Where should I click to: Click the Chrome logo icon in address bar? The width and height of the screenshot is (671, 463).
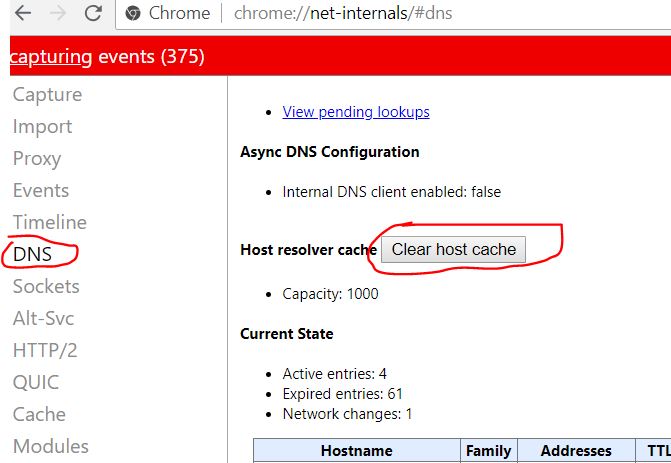click(x=133, y=13)
